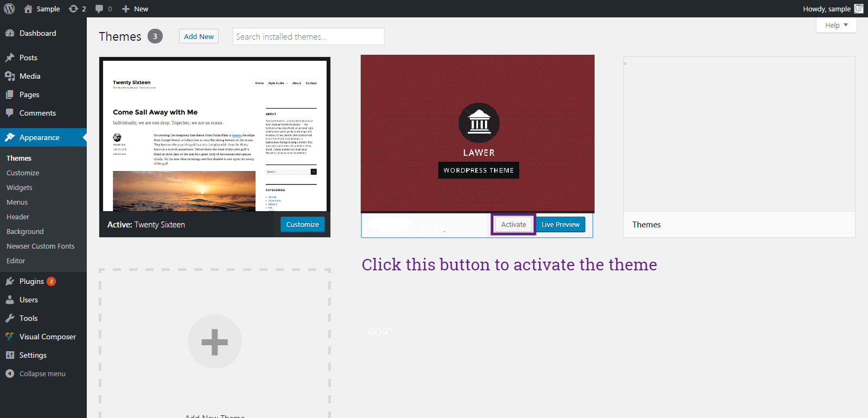
Task: Open the Media library menu
Action: click(x=30, y=76)
